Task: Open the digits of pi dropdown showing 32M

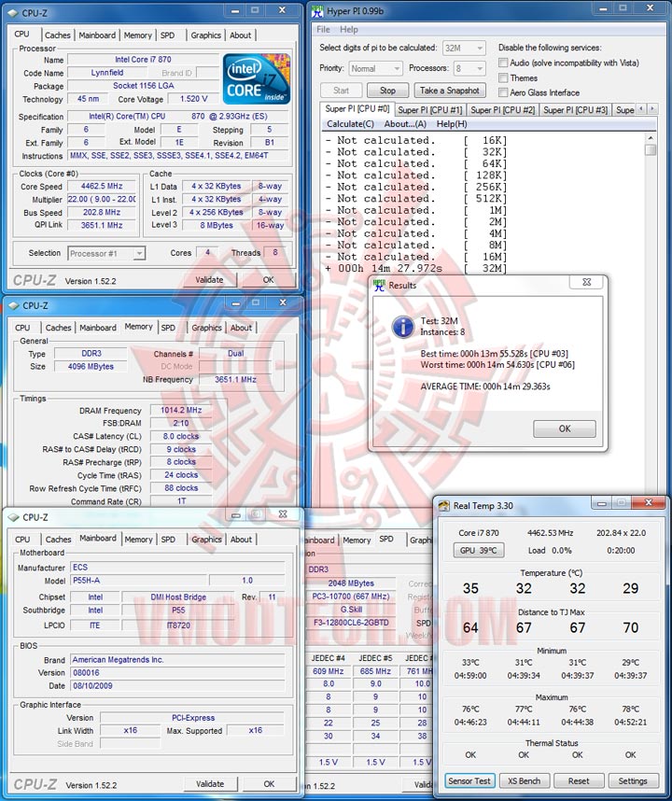Action: (x=464, y=48)
